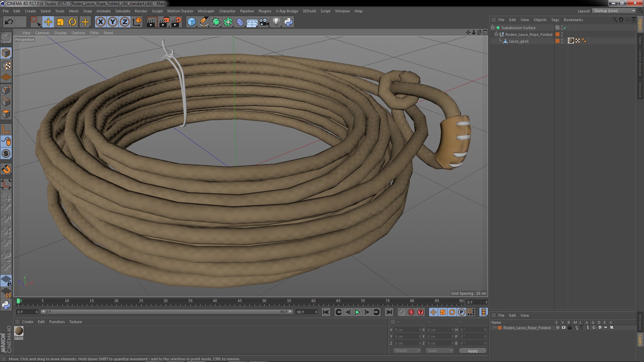Screen dimensions: 644x362
Task: Open the Takes side tab
Action: [640, 40]
